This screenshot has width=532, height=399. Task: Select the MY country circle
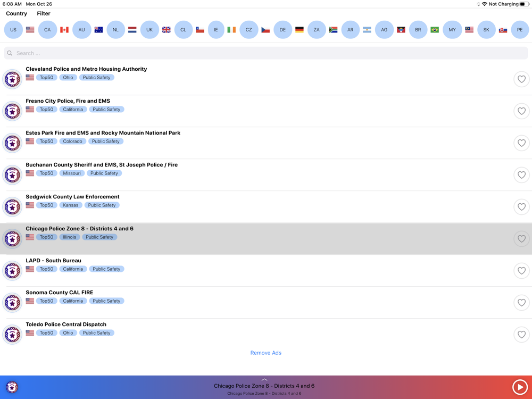click(452, 29)
